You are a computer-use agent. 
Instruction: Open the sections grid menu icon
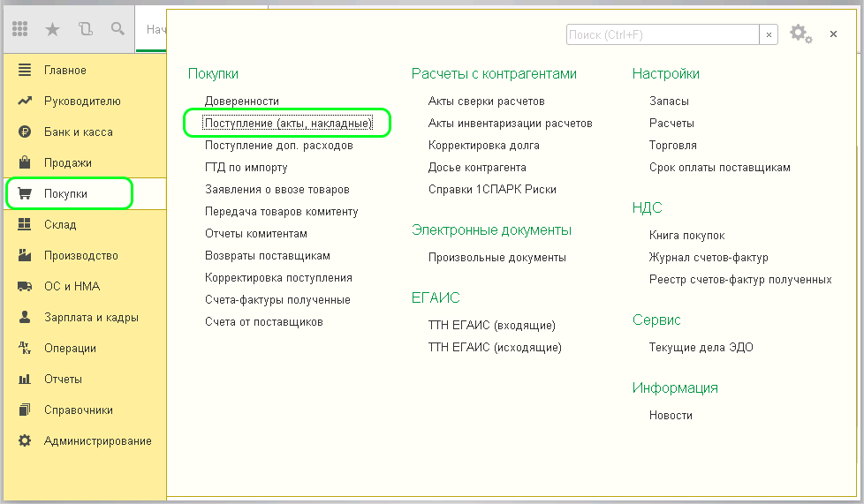click(x=20, y=29)
